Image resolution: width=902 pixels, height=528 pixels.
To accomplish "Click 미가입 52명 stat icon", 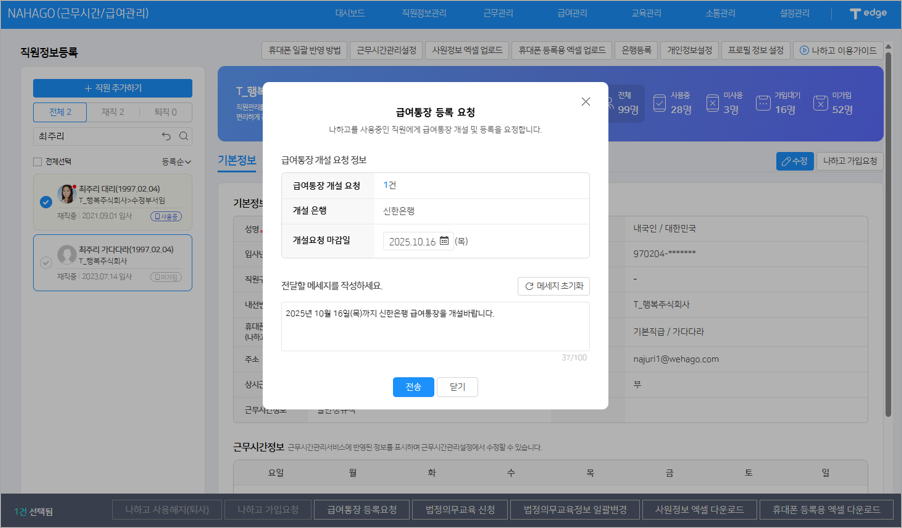I will [821, 104].
